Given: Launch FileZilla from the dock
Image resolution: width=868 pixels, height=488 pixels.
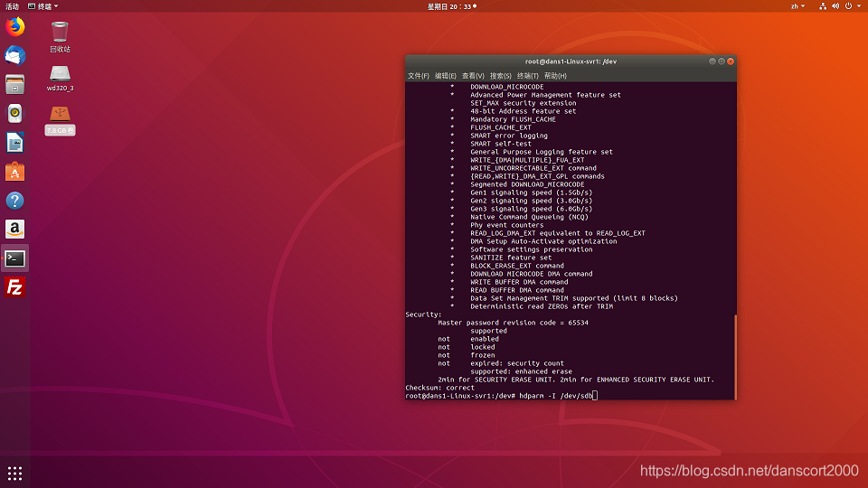Looking at the screenshot, I should click(x=15, y=287).
